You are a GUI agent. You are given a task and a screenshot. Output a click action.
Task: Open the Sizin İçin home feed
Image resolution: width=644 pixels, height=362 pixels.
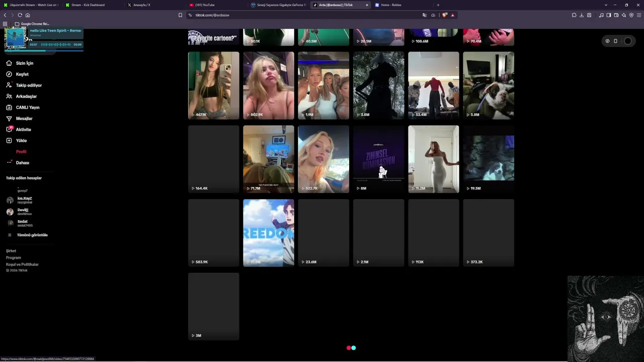pos(20,63)
